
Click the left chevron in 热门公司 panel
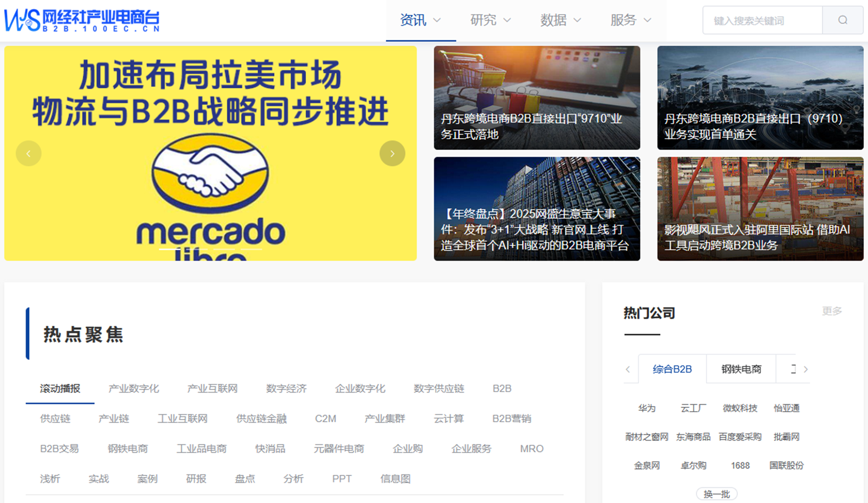coord(628,369)
